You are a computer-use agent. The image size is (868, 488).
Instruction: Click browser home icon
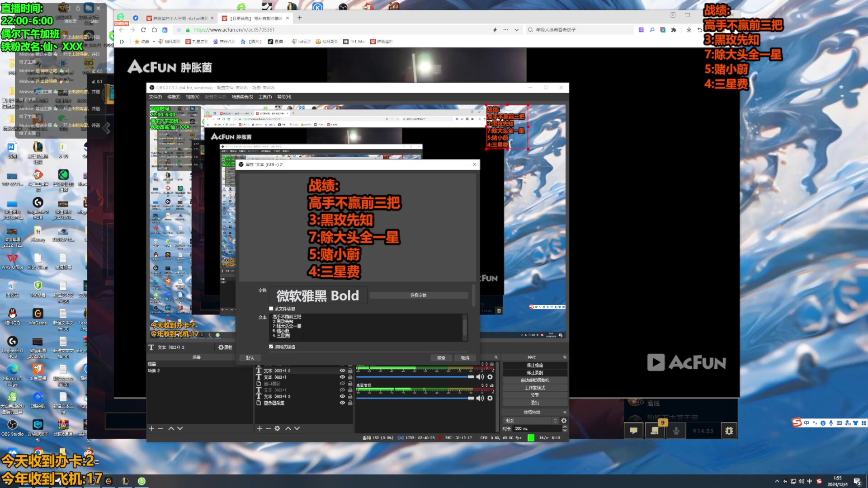[154, 30]
